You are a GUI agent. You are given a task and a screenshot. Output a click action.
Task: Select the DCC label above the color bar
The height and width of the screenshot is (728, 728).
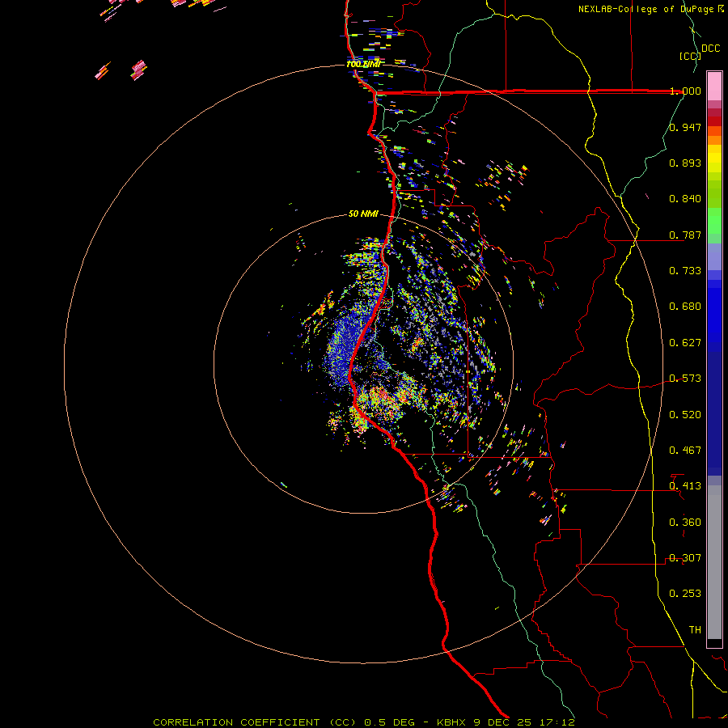[x=710, y=49]
